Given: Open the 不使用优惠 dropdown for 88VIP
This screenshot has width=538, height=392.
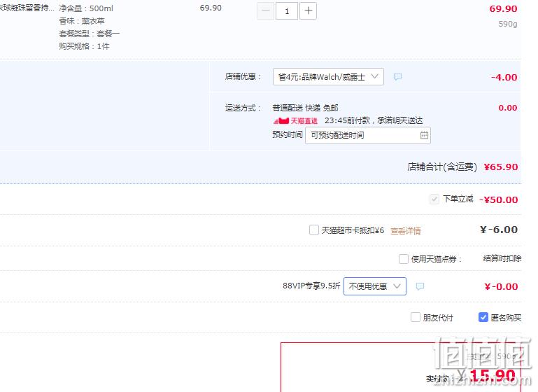Looking at the screenshot, I should (x=375, y=286).
